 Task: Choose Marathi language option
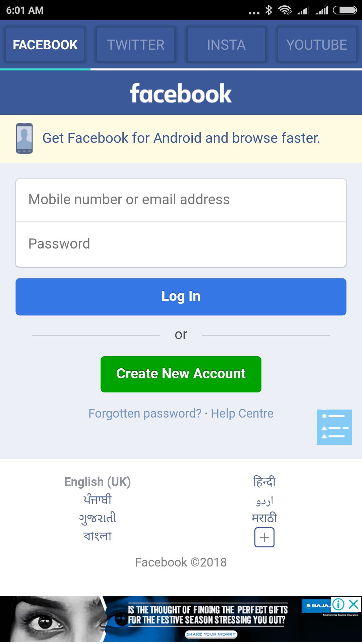[x=264, y=518]
